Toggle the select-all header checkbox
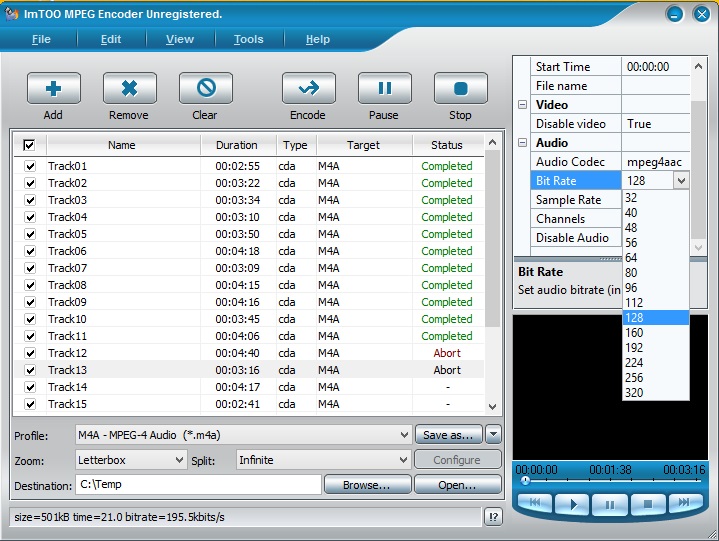 (29, 145)
